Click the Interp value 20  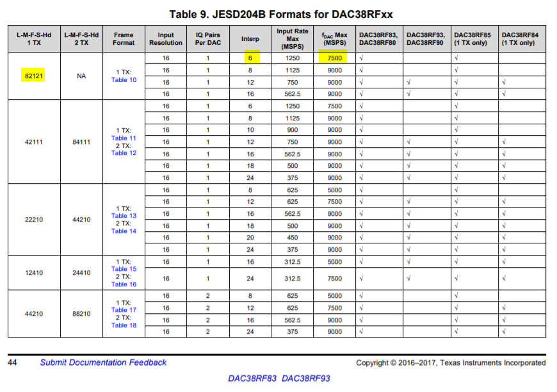250,238
